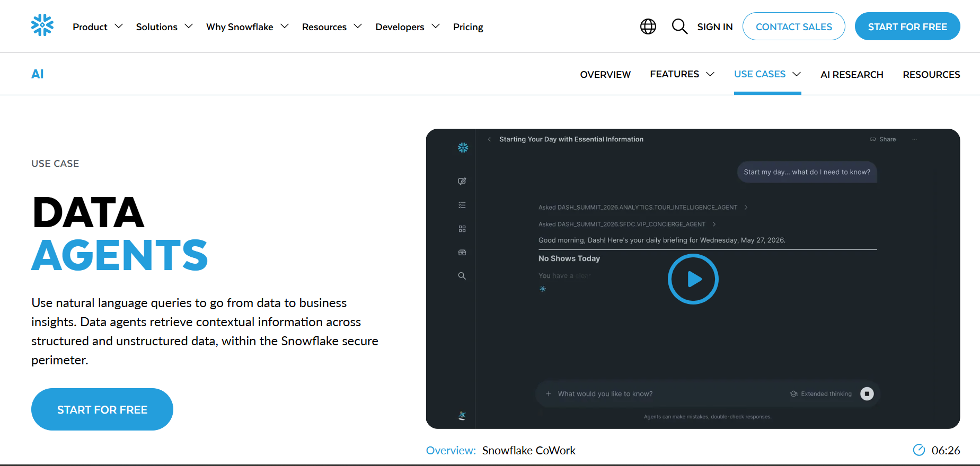Click the 'Snowflake CoWork' video caption

[528, 450]
